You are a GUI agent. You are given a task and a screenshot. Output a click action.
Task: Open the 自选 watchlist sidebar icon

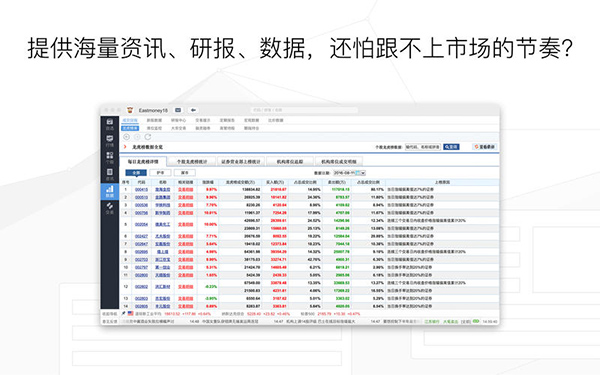click(110, 124)
